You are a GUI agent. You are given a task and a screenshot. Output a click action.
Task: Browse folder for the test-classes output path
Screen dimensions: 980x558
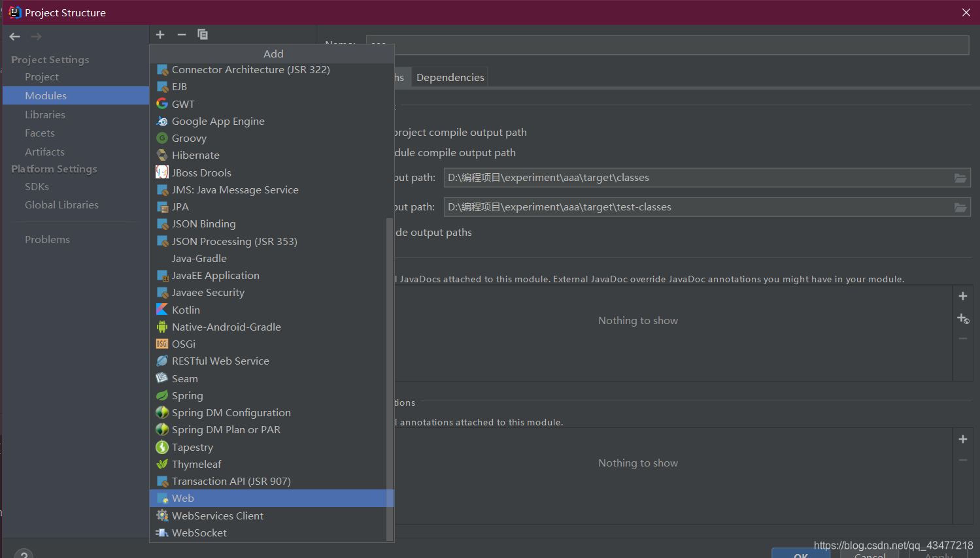point(960,207)
